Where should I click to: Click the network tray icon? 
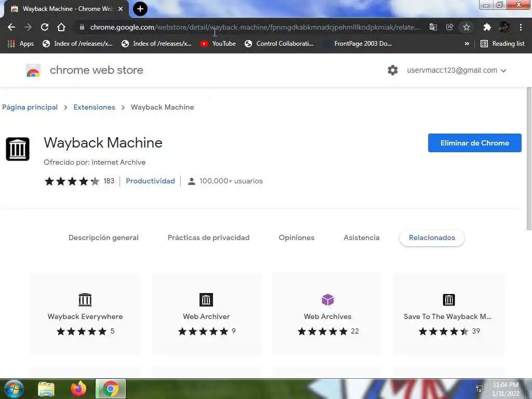click(480, 389)
